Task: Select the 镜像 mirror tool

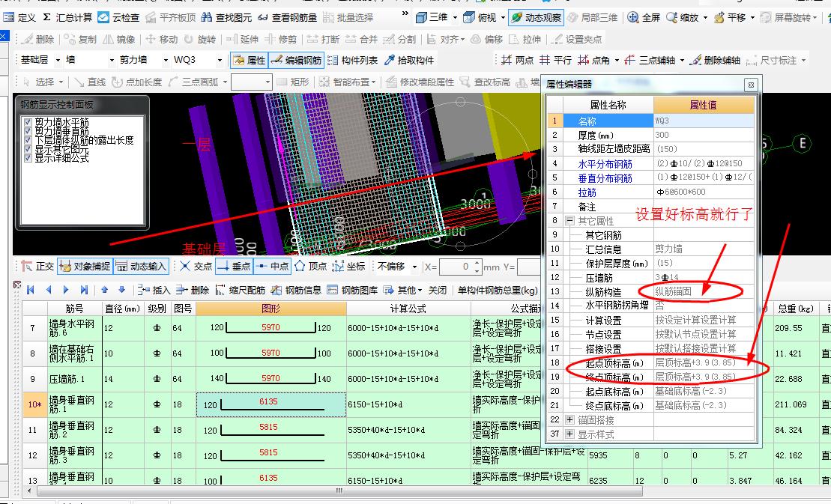Action: pyautogui.click(x=118, y=39)
